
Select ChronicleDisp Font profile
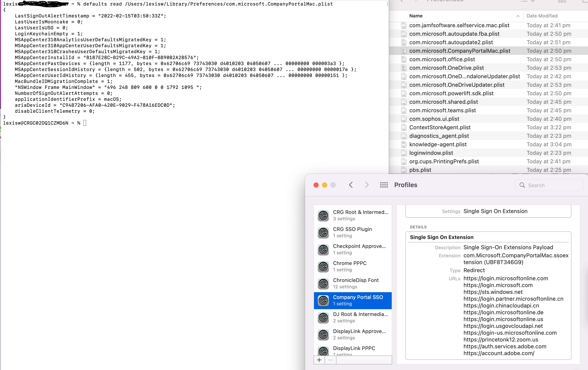pyautogui.click(x=353, y=283)
